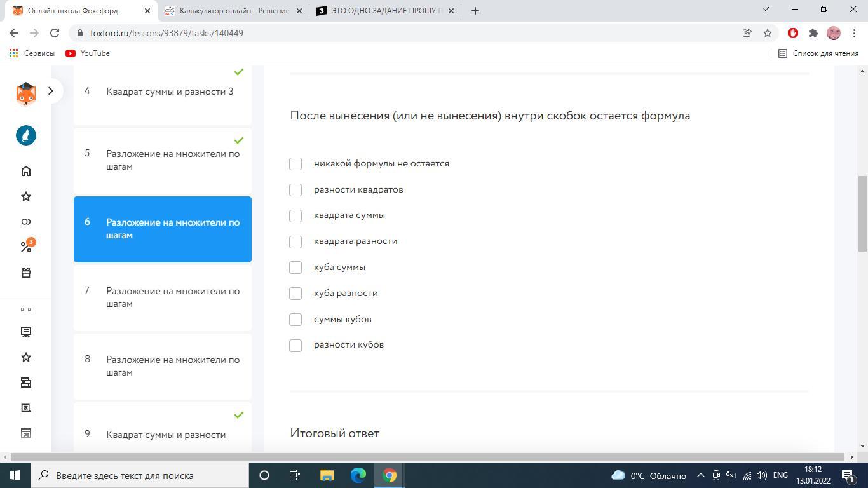Tick the 'квадрата суммы' checkbox
This screenshot has height=488, width=868.
295,216
